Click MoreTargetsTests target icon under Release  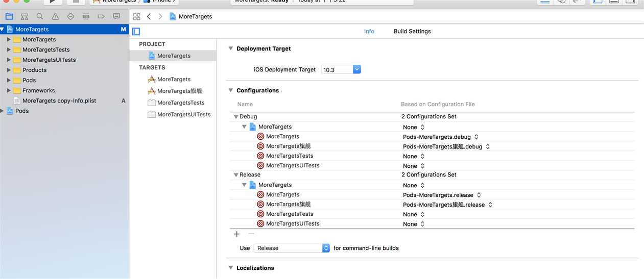click(260, 214)
